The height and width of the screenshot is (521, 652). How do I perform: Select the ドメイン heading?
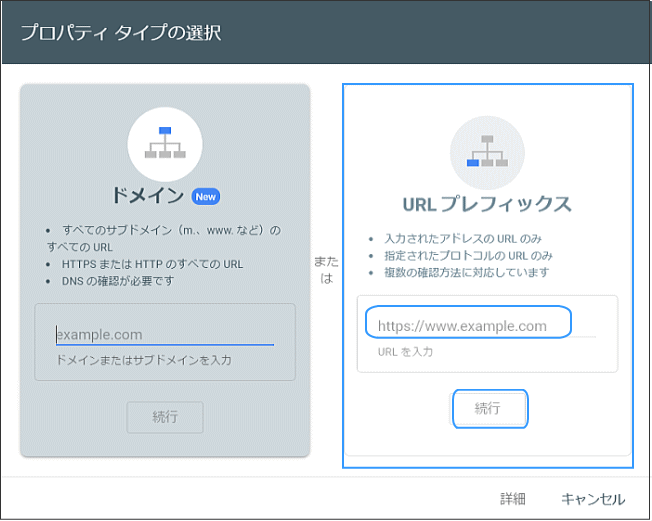(x=149, y=195)
